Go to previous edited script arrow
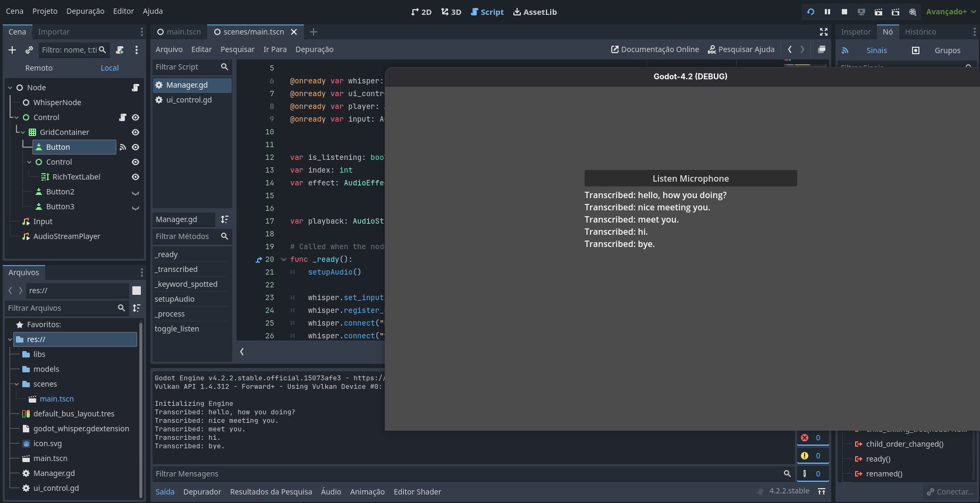The width and height of the screenshot is (980, 503). [x=790, y=49]
